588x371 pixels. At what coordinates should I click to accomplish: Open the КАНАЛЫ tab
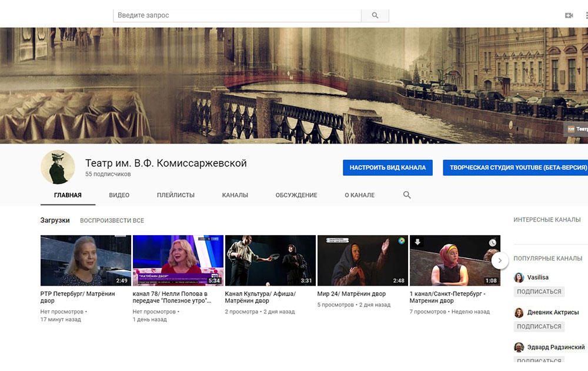(x=235, y=195)
